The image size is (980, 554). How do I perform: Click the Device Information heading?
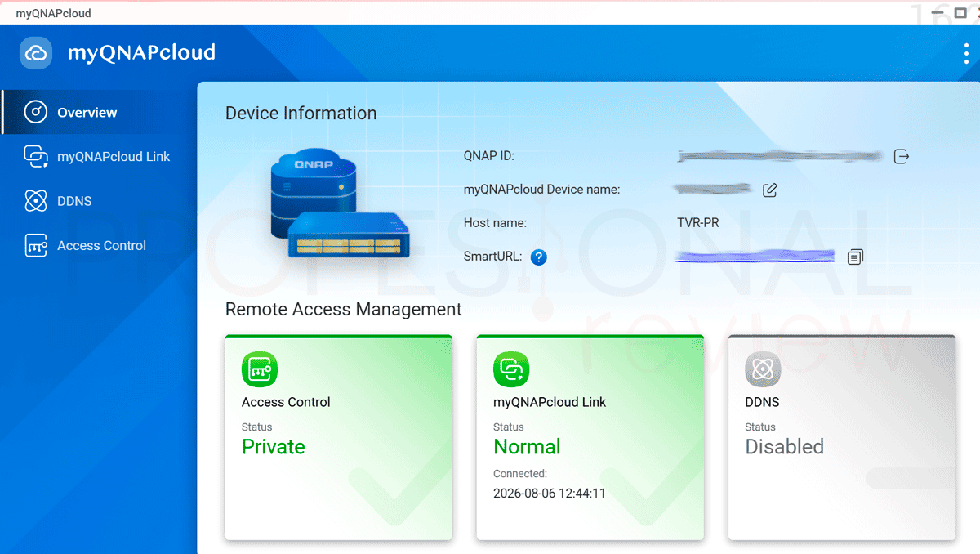pyautogui.click(x=301, y=114)
